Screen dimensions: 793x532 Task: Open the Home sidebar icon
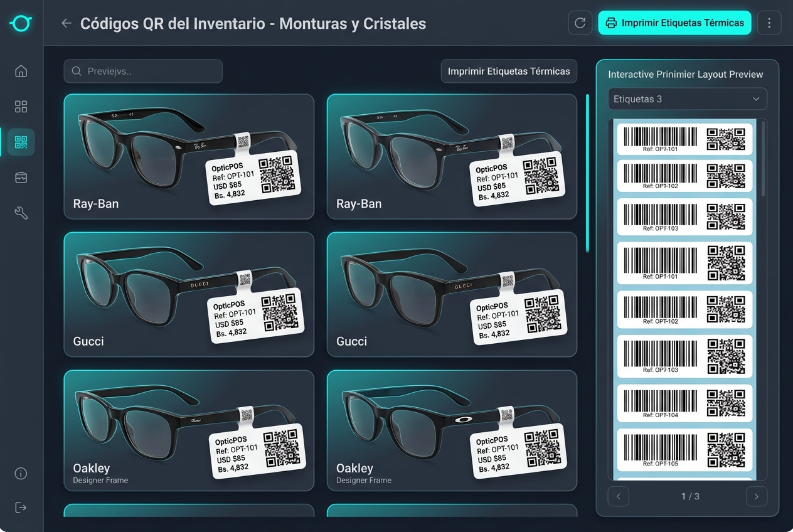[x=21, y=71]
